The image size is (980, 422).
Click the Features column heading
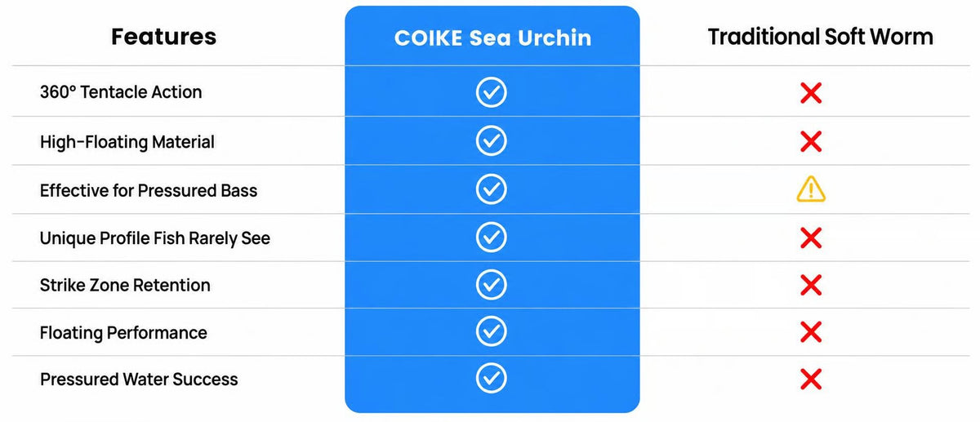pyautogui.click(x=164, y=37)
